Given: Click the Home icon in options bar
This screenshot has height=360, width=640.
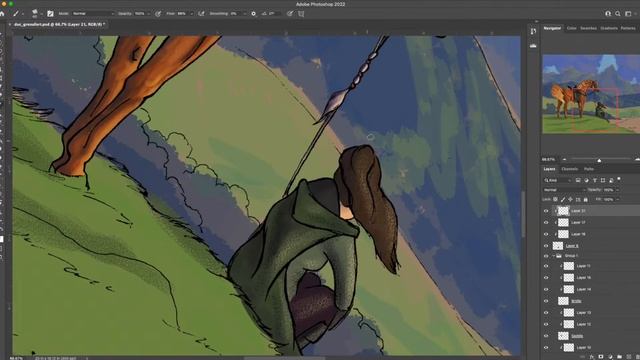Looking at the screenshot, I should pos(2,13).
